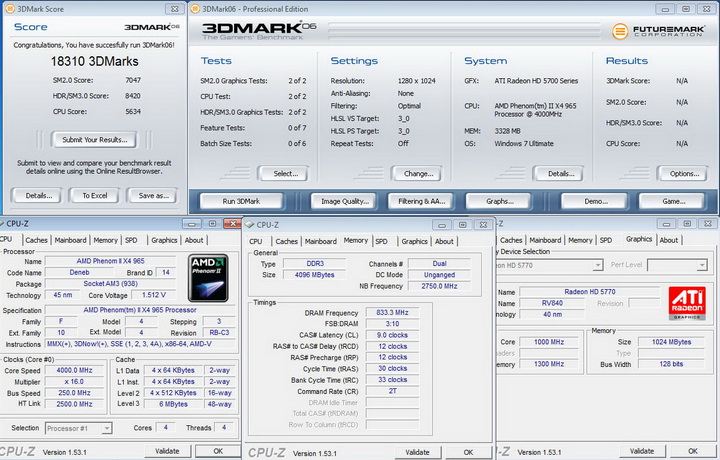Click the 3DMark06 Professional Edition title icon
This screenshot has width=720, height=460.
pos(195,9)
